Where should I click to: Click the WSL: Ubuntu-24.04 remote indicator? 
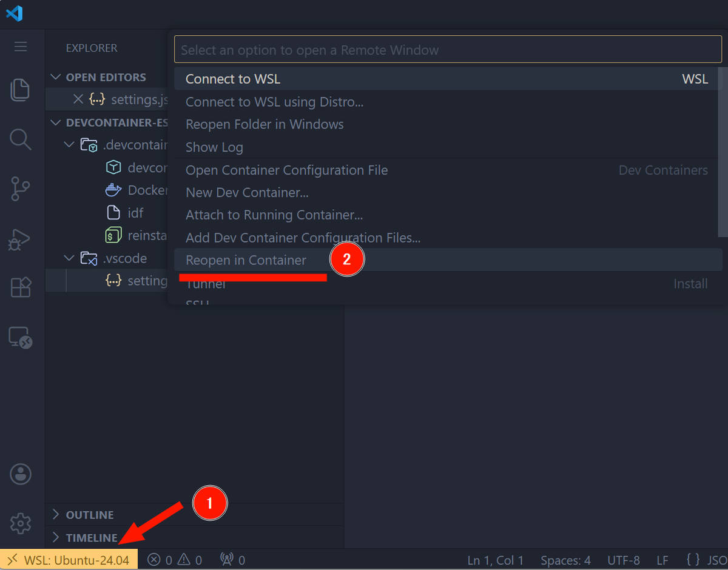(x=69, y=559)
